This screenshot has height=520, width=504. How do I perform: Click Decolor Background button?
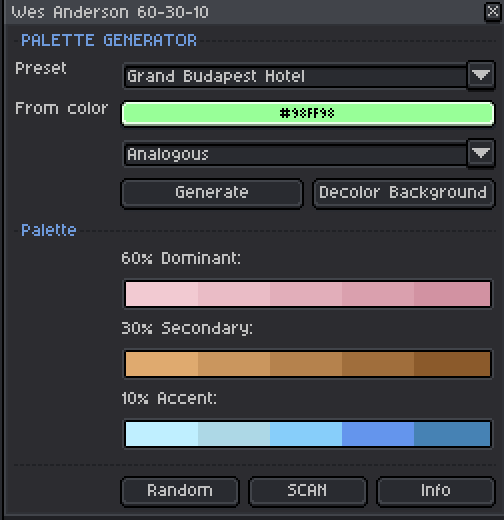pyautogui.click(x=403, y=193)
